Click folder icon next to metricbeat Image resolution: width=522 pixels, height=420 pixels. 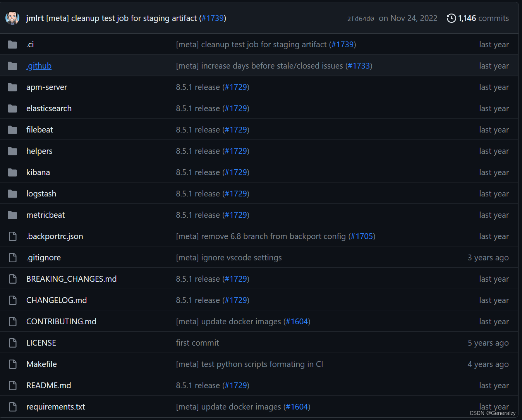(x=12, y=215)
